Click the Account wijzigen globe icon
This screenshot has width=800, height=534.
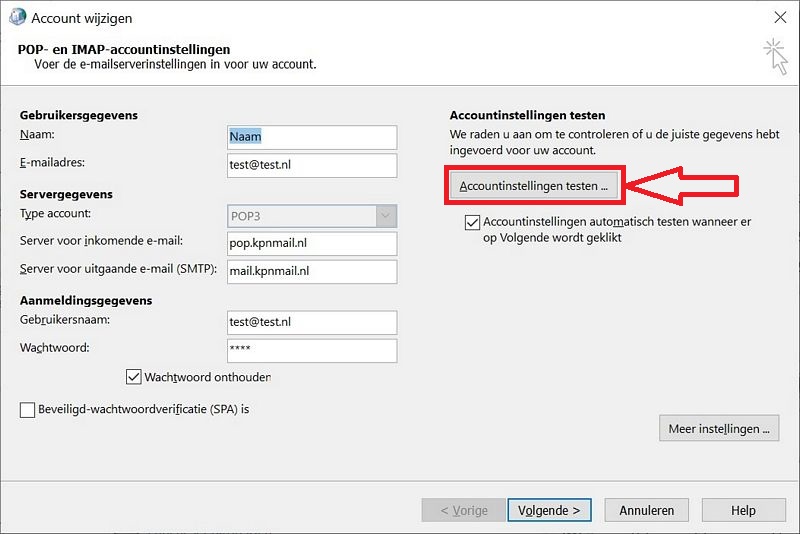point(17,17)
